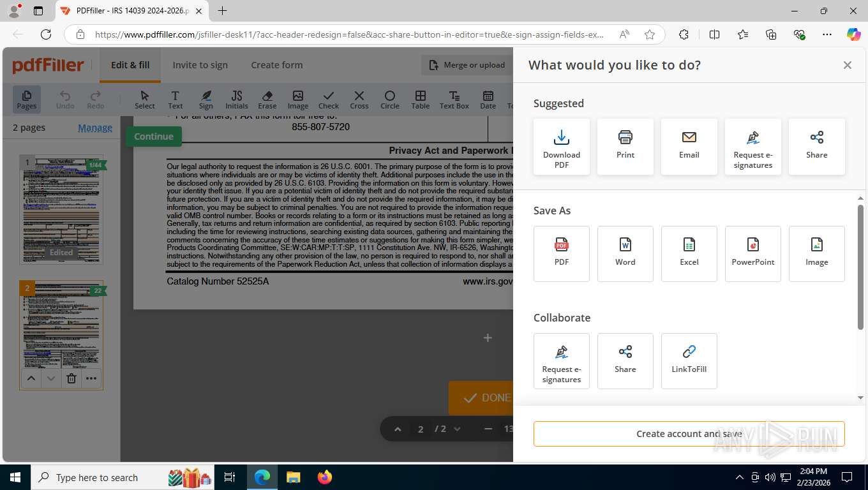The height and width of the screenshot is (490, 868).
Task: Close the PDFfiller browser tab
Action: click(x=199, y=11)
